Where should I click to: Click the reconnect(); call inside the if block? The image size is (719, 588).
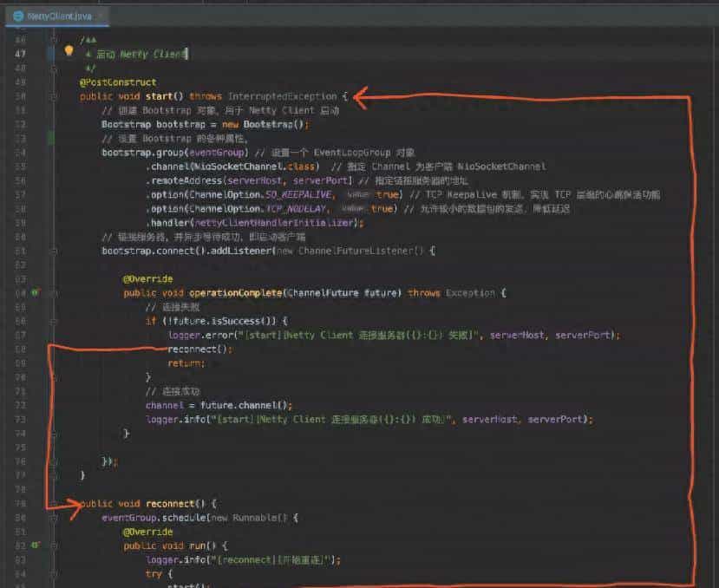pos(200,349)
